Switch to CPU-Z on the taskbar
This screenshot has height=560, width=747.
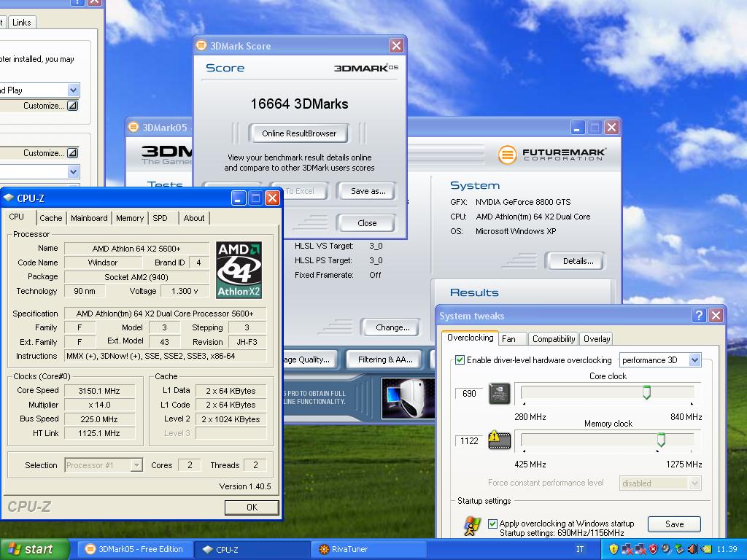click(252, 550)
